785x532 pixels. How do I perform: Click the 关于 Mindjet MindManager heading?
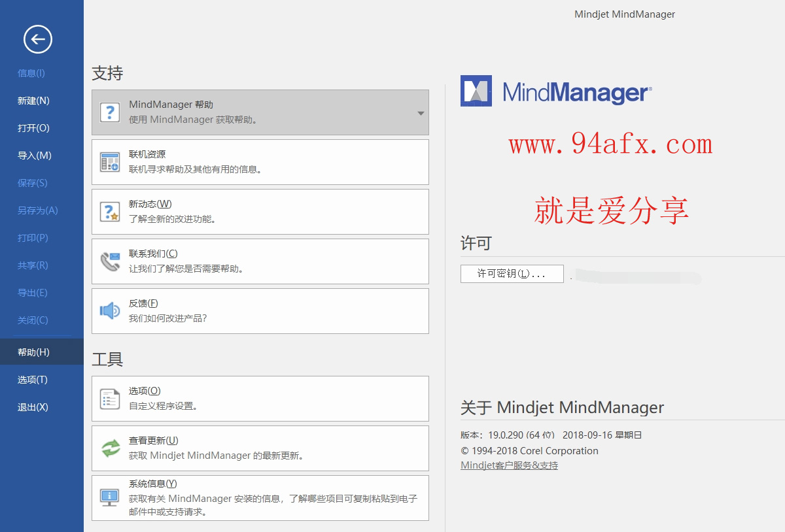click(x=563, y=408)
